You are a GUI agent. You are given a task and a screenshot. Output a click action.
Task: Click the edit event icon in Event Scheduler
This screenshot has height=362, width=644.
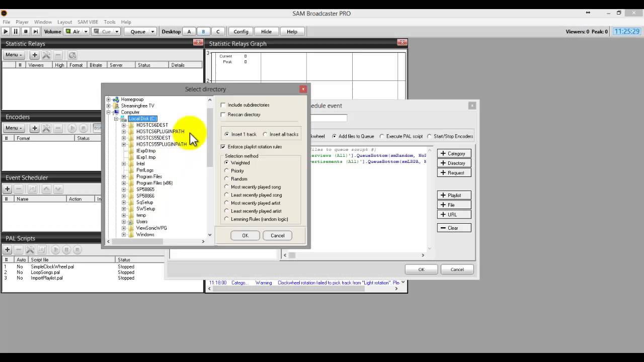tap(32, 189)
